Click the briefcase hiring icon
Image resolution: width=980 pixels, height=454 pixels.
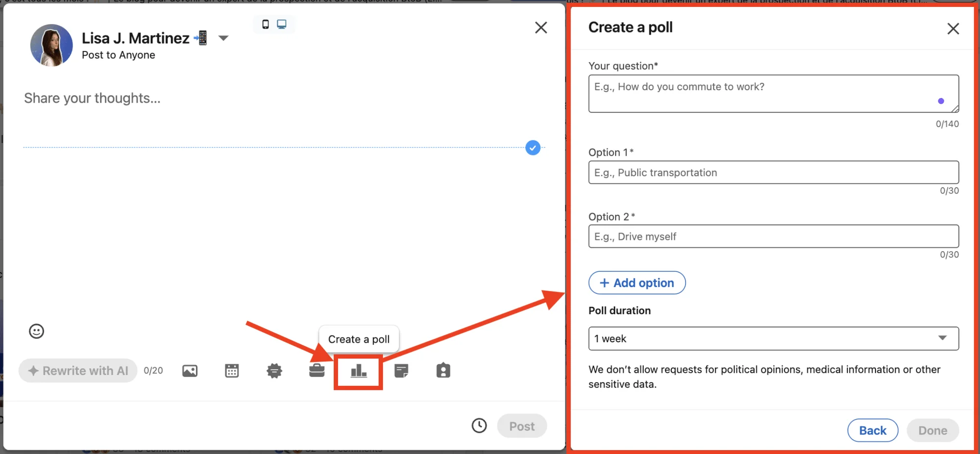pyautogui.click(x=317, y=371)
